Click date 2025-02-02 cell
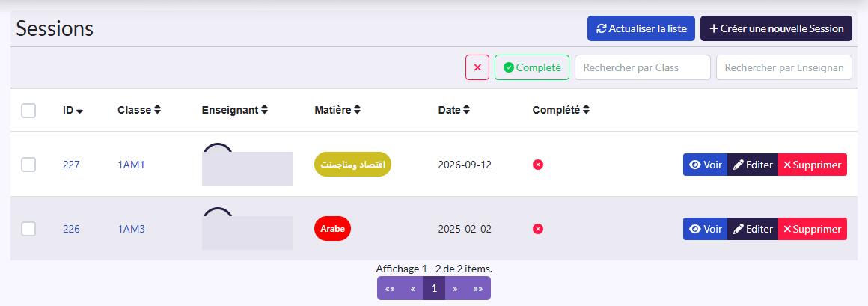Image resolution: width=868 pixels, height=306 pixels. (x=465, y=228)
